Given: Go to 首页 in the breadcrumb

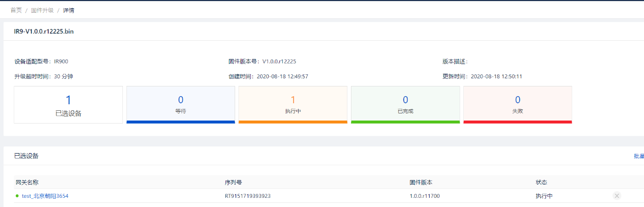Looking at the screenshot, I should 16,10.
